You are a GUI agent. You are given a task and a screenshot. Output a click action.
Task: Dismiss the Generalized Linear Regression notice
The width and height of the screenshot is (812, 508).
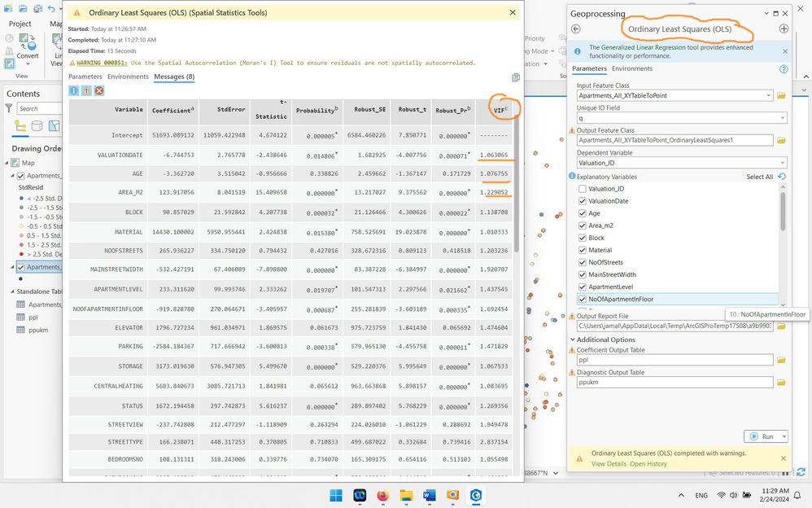click(x=784, y=51)
